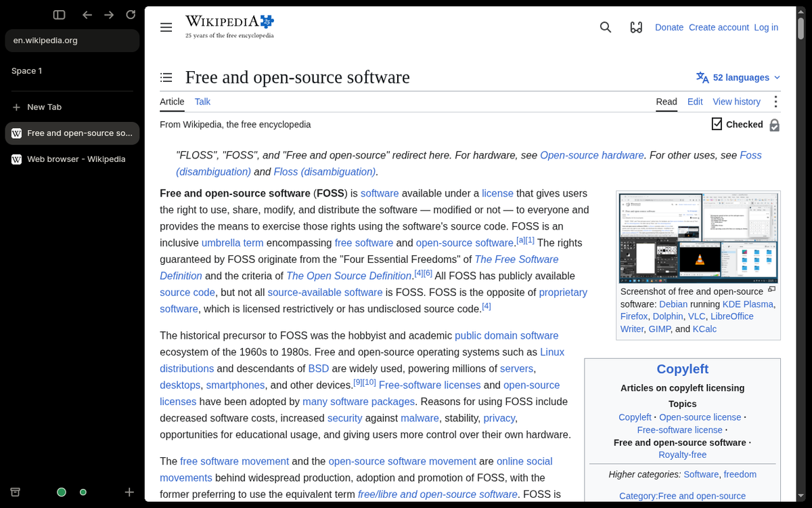Go back with the left arrow
812x508 pixels.
(87, 14)
